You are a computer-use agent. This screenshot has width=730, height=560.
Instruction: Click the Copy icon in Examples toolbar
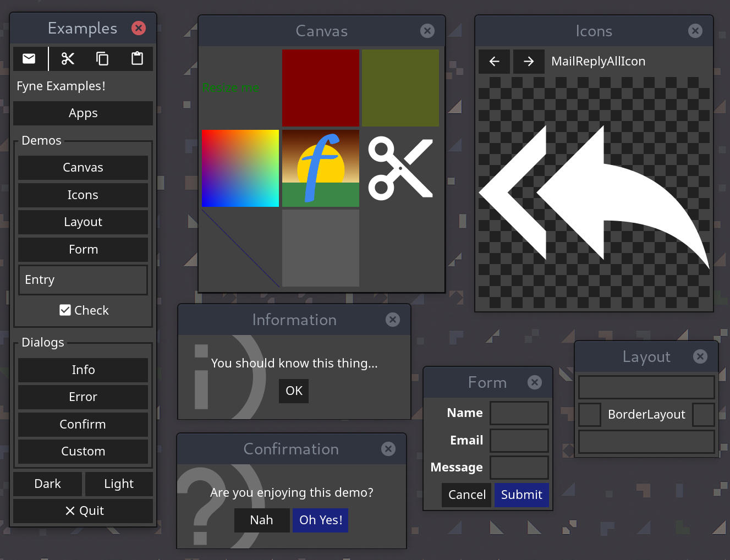click(x=102, y=58)
